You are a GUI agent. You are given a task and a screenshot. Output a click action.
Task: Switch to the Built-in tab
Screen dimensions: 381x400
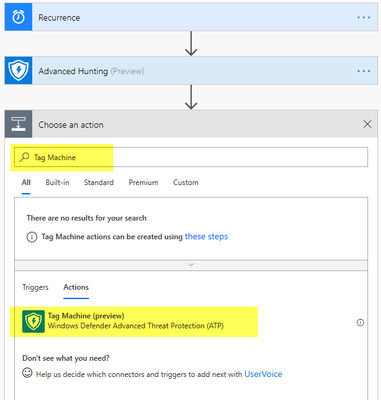pos(57,182)
